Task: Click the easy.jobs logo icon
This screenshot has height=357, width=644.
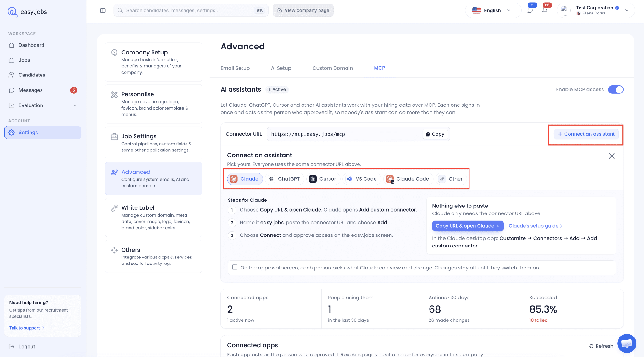Action: click(x=13, y=12)
